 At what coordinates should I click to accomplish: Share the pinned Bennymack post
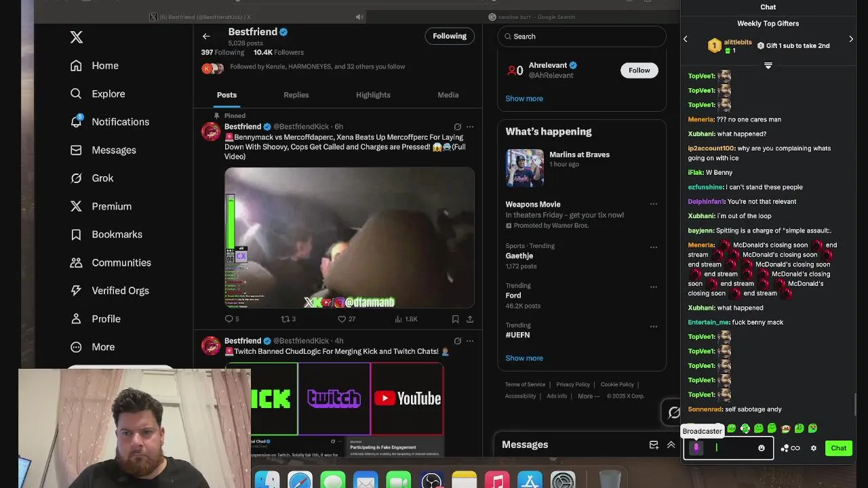(470, 319)
